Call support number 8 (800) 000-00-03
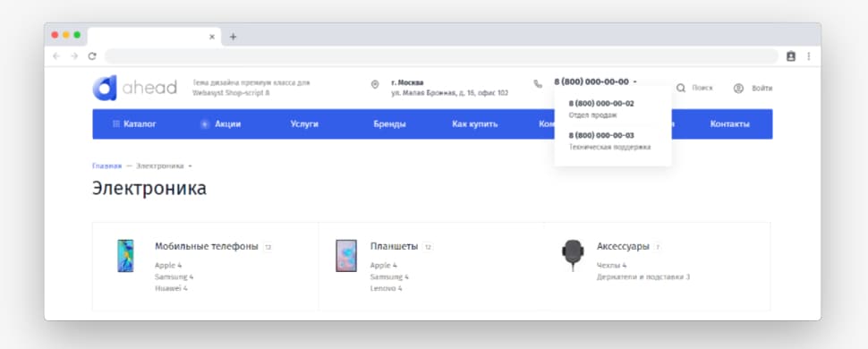 tap(601, 136)
